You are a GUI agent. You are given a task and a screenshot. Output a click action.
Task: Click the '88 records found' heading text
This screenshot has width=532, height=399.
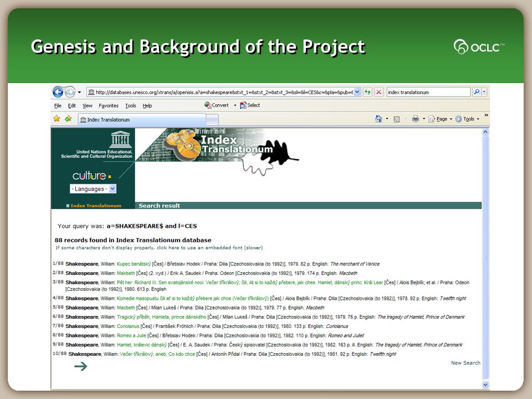pos(133,240)
